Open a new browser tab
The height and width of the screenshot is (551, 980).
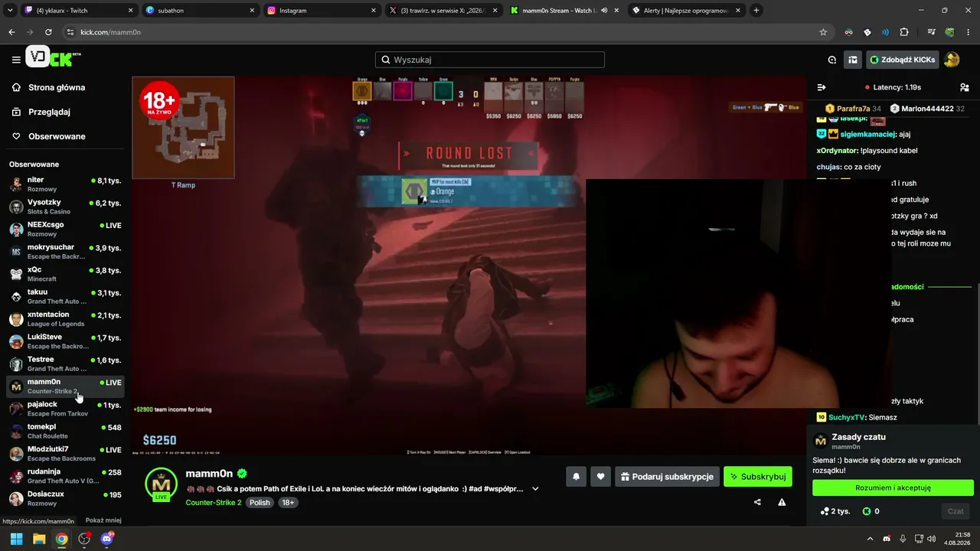tap(756, 11)
